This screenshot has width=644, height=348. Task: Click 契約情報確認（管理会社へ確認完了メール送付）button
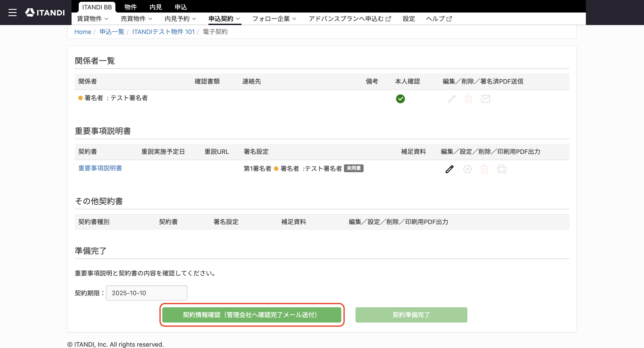(252, 315)
